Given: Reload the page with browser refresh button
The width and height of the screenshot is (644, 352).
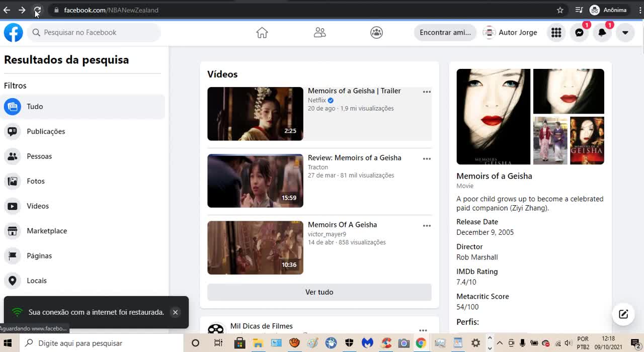Looking at the screenshot, I should click(x=37, y=10).
